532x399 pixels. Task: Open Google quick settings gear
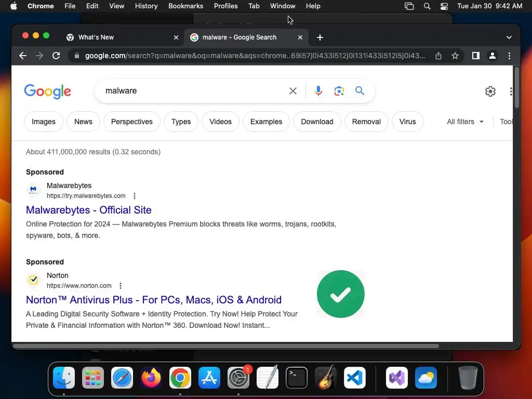coord(490,91)
